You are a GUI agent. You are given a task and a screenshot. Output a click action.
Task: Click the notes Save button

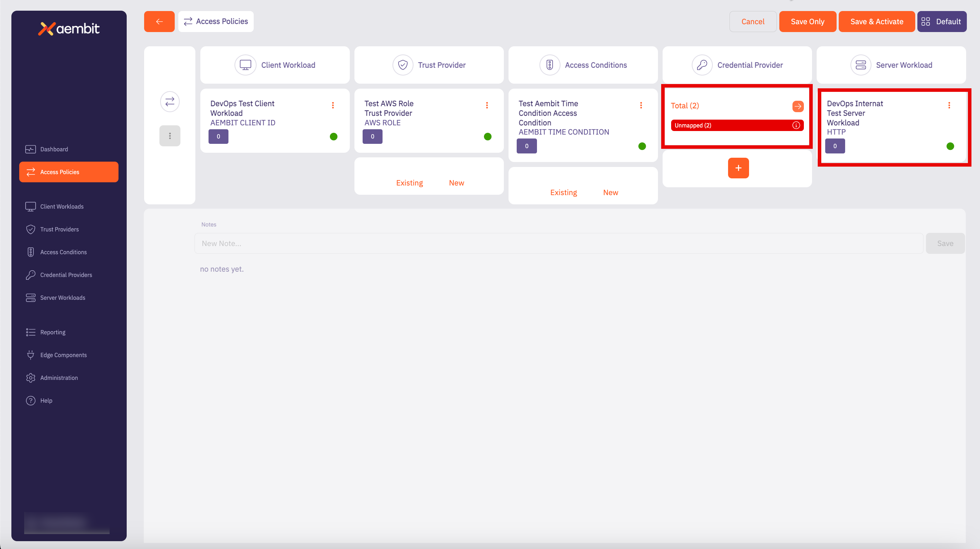click(945, 243)
